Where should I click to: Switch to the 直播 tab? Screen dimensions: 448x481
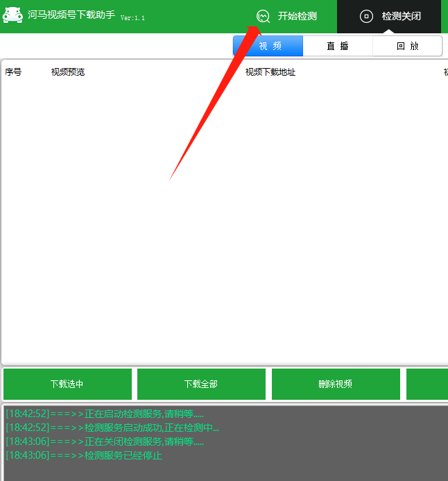[x=338, y=47]
